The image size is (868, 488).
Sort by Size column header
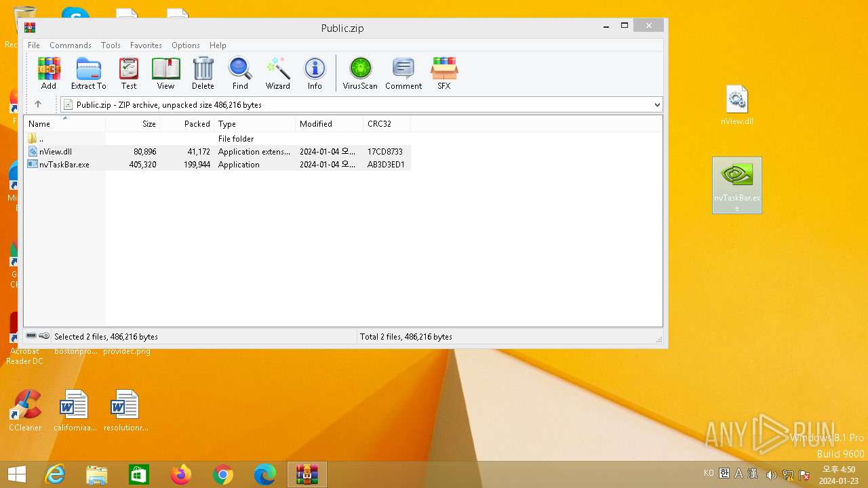coord(133,123)
